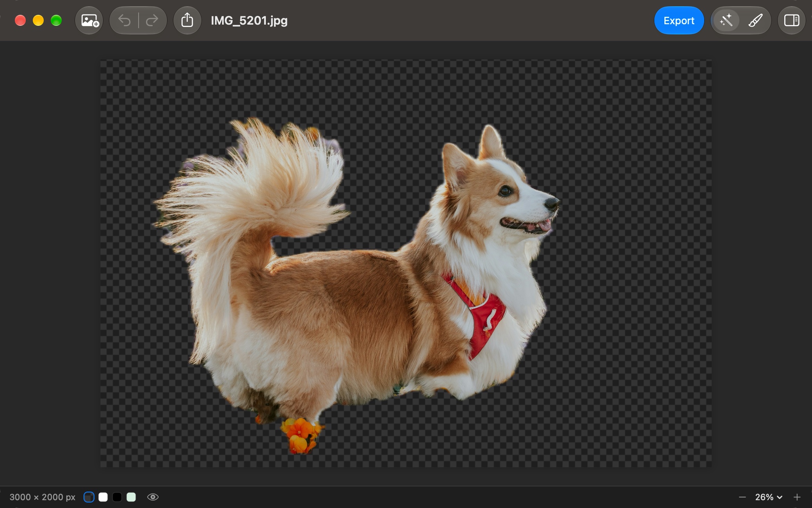The width and height of the screenshot is (812, 508).
Task: Choose the white background swatch
Action: [103, 497]
